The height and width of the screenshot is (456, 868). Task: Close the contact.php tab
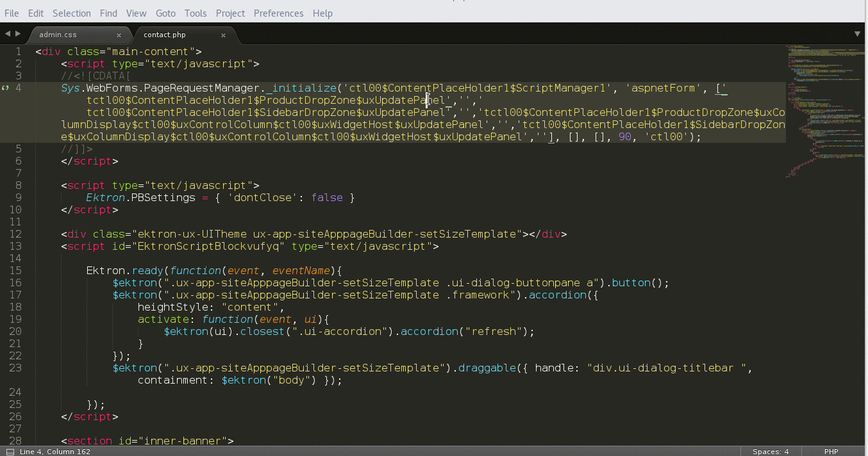point(223,35)
